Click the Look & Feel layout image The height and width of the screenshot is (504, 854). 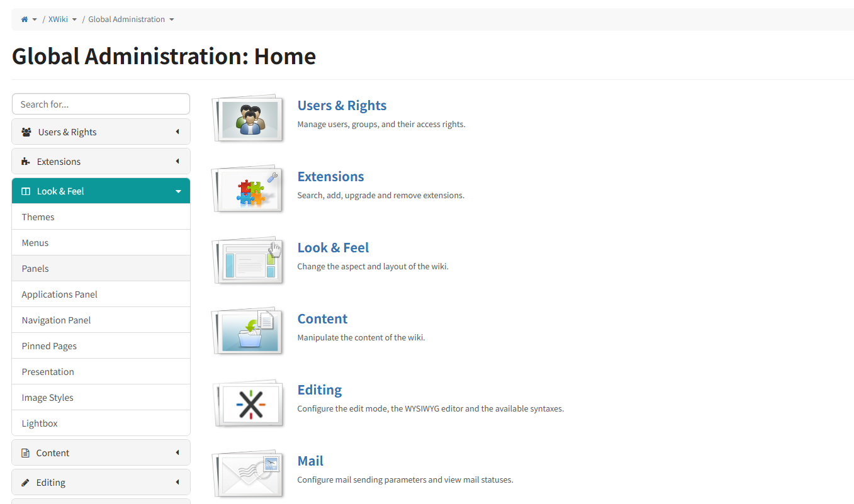[249, 260]
